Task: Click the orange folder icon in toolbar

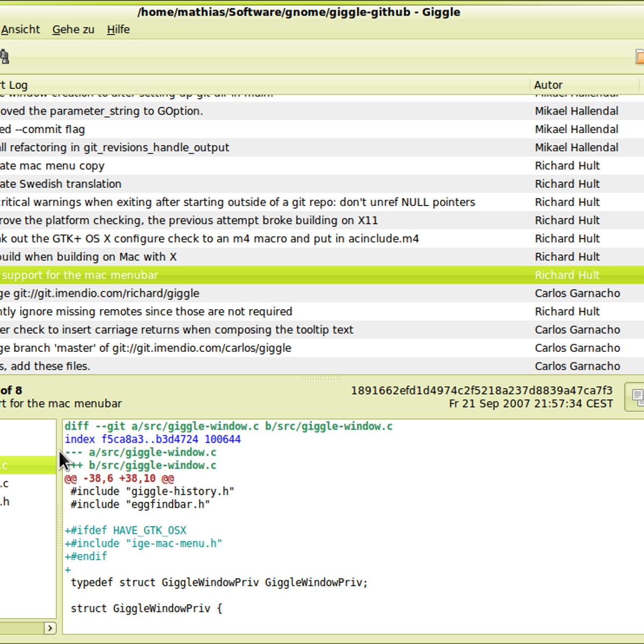Action: coord(639,56)
